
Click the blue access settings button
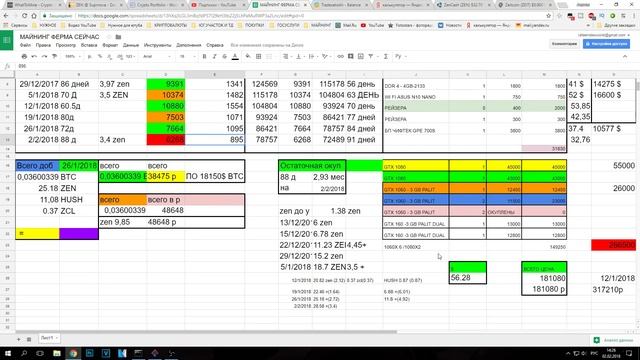pyautogui.click(x=606, y=44)
